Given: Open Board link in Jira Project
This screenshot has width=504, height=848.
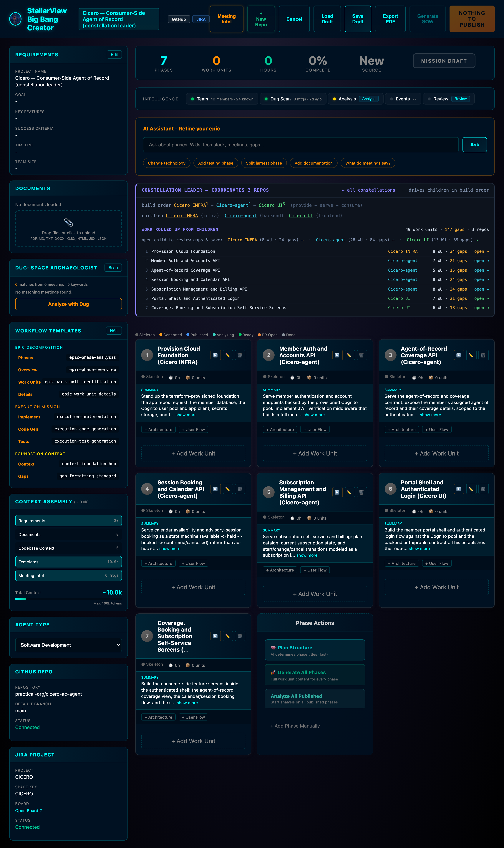Looking at the screenshot, I should click(29, 811).
